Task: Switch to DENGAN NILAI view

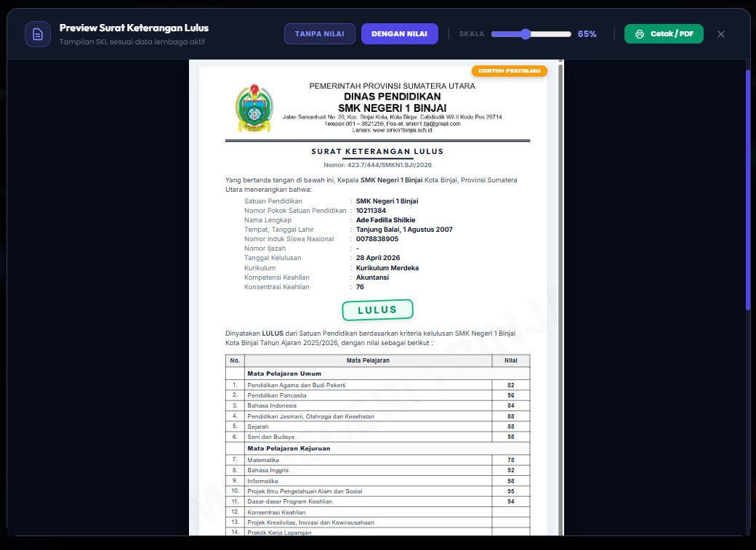Action: tap(399, 33)
